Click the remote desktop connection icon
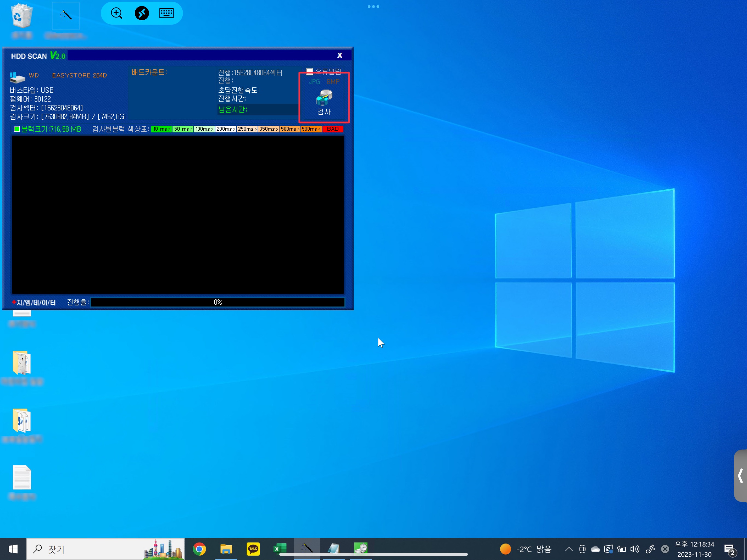This screenshot has width=747, height=560. [142, 13]
